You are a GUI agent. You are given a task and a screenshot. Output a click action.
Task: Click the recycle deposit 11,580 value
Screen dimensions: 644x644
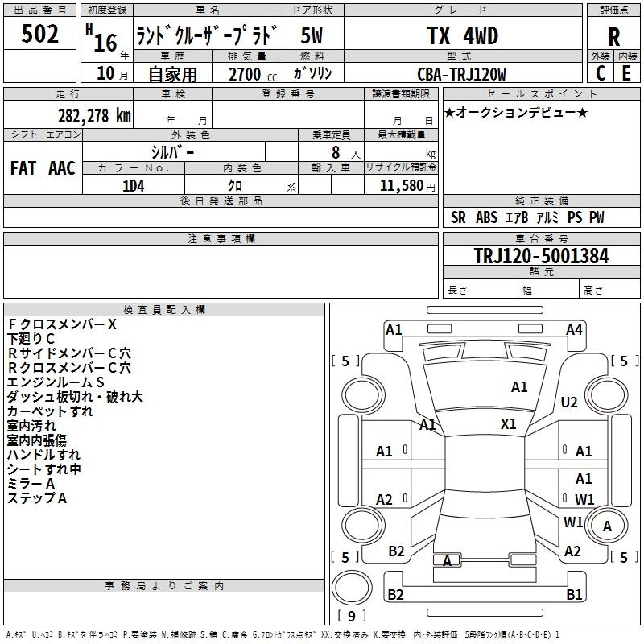pos(400,185)
